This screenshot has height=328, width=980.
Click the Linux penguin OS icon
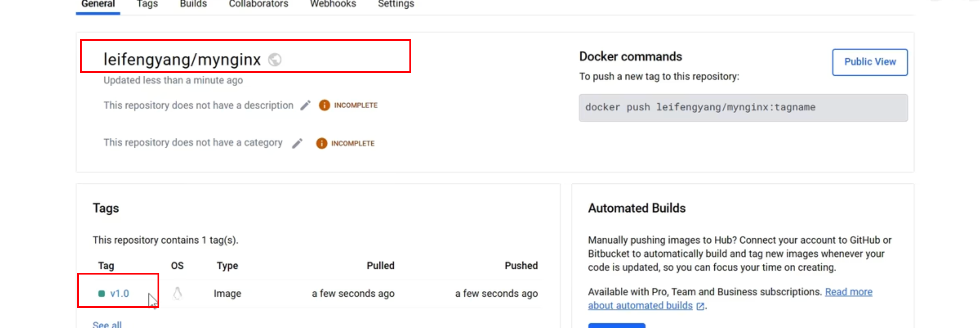(177, 293)
